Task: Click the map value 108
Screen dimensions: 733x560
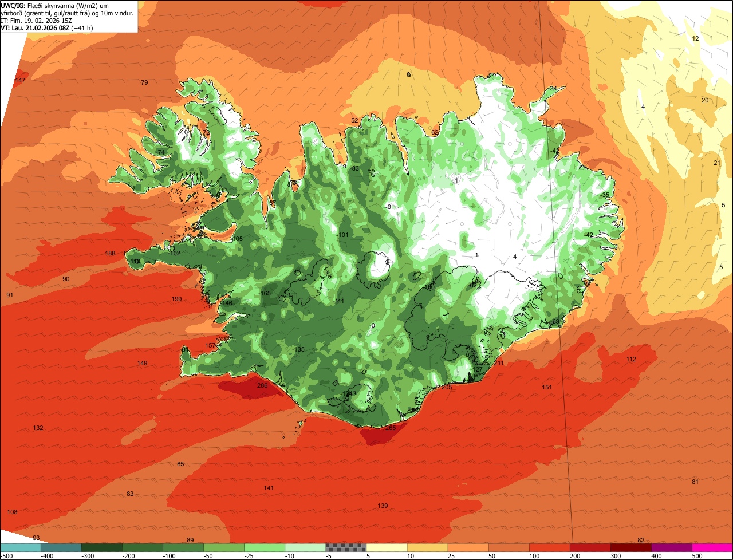Action: point(12,512)
